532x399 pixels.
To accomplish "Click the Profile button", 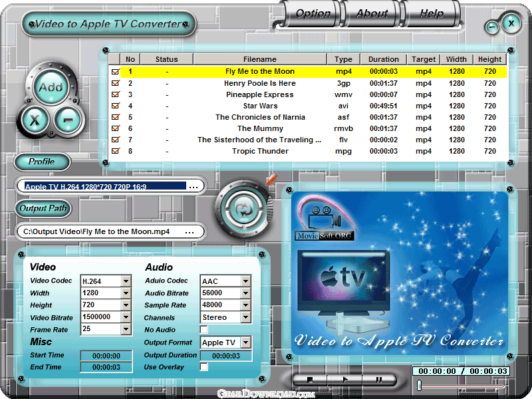I will (x=42, y=162).
